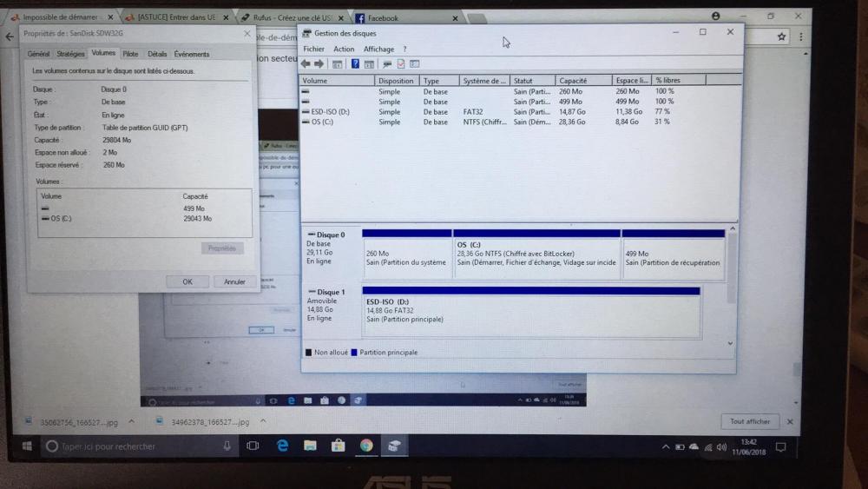Click the Cortana search box

pos(137,446)
